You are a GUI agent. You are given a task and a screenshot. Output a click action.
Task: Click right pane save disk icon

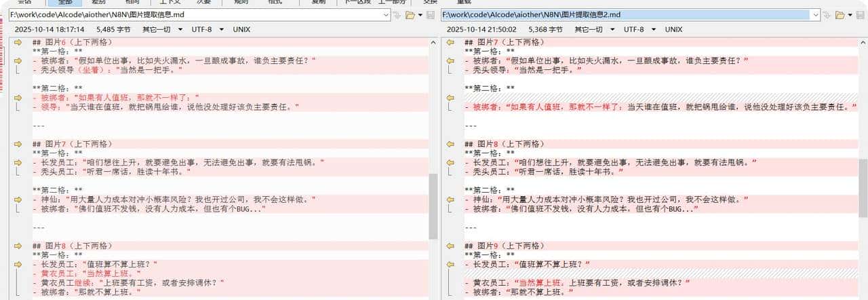click(x=861, y=15)
